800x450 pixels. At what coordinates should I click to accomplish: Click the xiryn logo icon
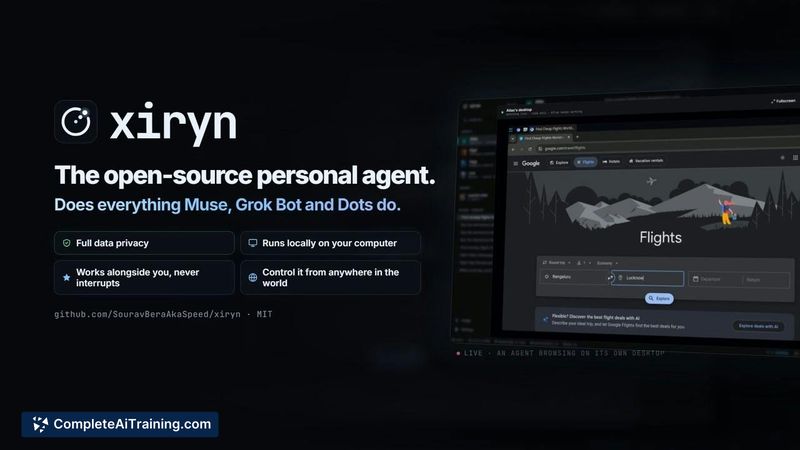click(x=76, y=121)
